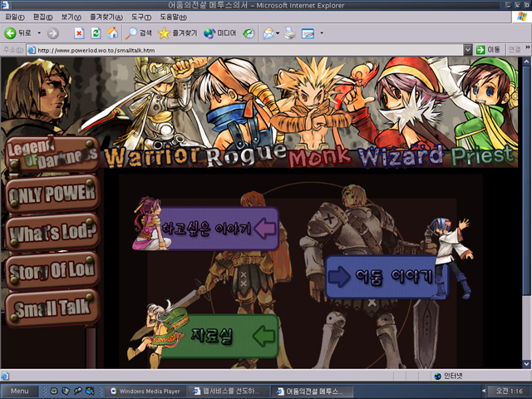This screenshot has height=399, width=532.
Task: Switch to Windows Media Player taskbar item
Action: click(x=145, y=391)
